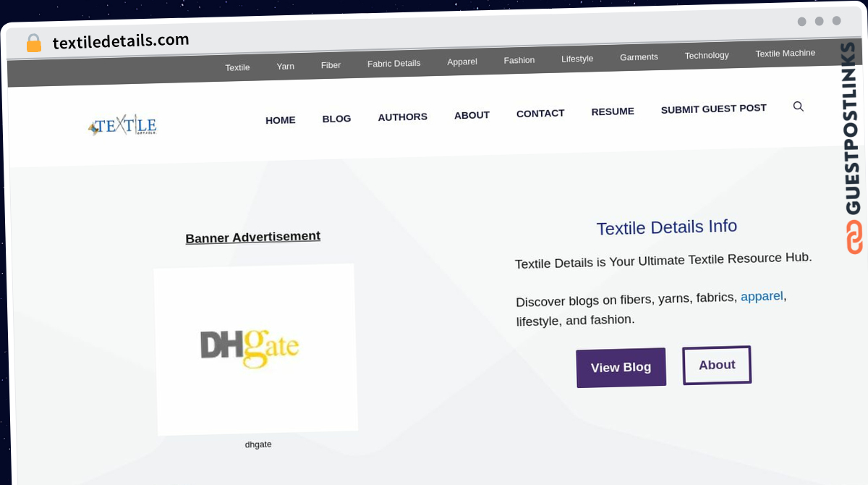The height and width of the screenshot is (485, 868).
Task: Click the View Blog button
Action: (x=621, y=368)
